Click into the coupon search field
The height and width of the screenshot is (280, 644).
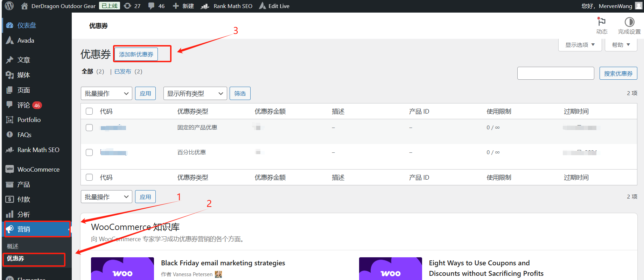pos(555,73)
